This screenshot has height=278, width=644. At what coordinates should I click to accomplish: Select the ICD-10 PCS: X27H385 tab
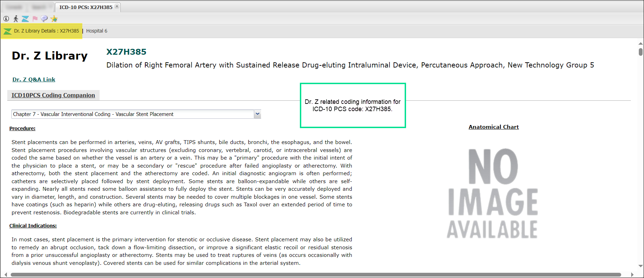[85, 7]
